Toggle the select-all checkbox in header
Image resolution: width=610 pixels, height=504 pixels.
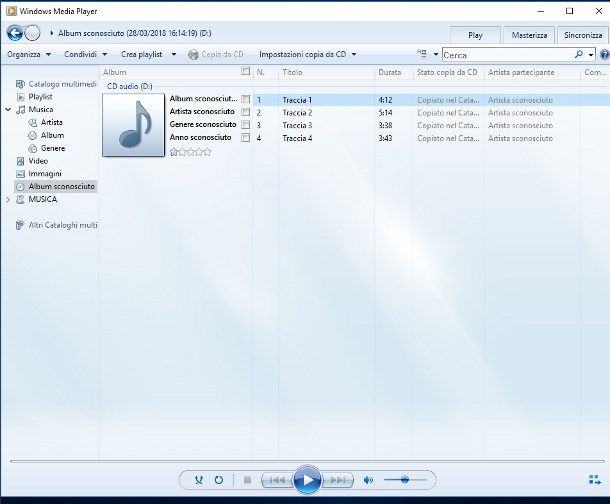(245, 71)
